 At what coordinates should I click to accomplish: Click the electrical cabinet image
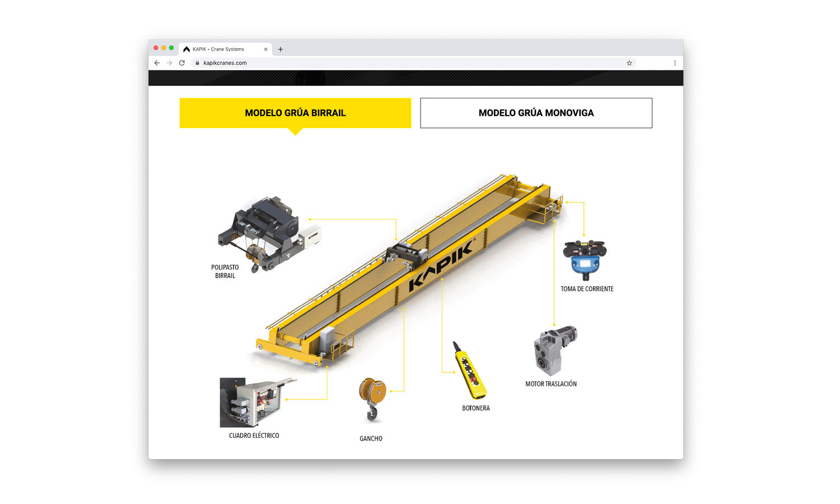click(258, 402)
